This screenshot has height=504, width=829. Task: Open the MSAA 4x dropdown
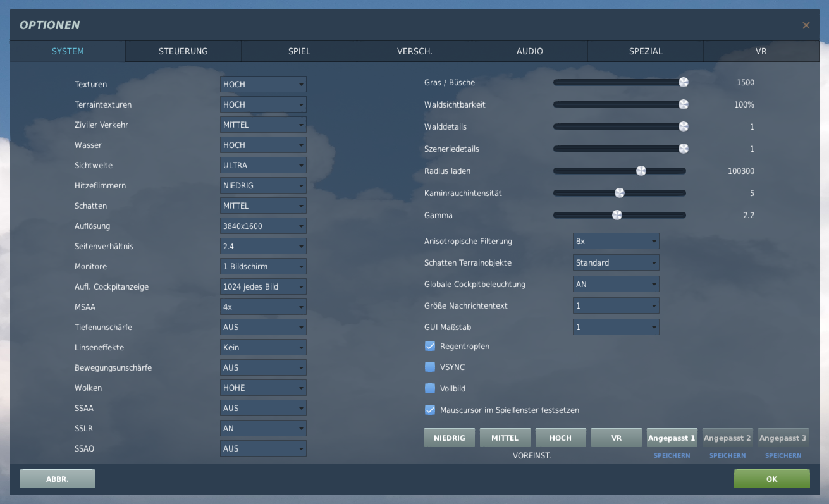click(x=263, y=307)
